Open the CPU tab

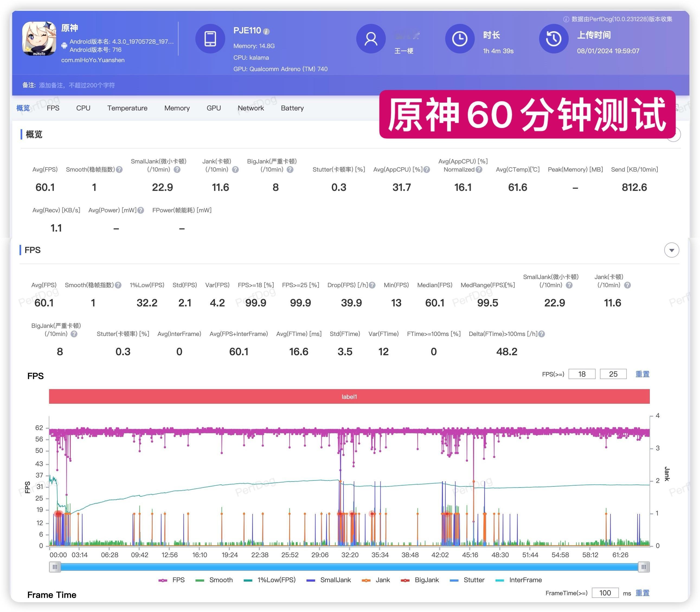click(x=83, y=108)
